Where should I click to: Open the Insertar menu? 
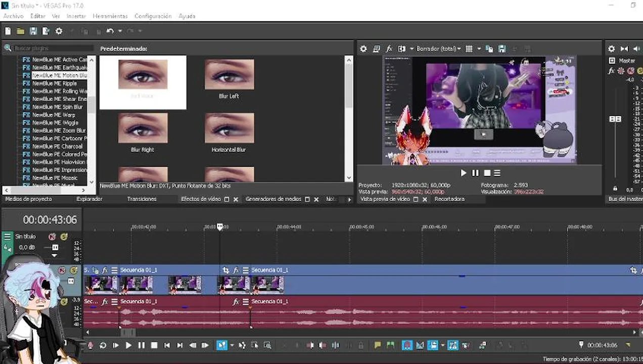click(x=76, y=16)
